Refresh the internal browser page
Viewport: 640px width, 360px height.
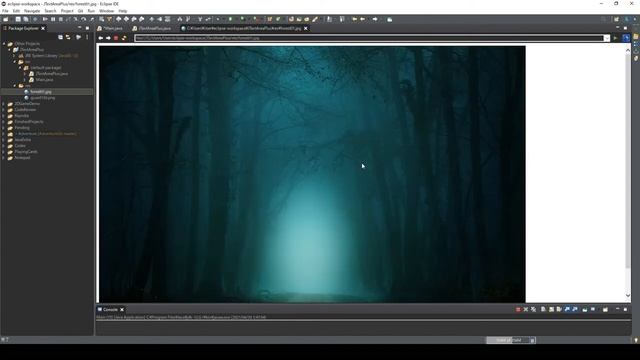tap(124, 38)
